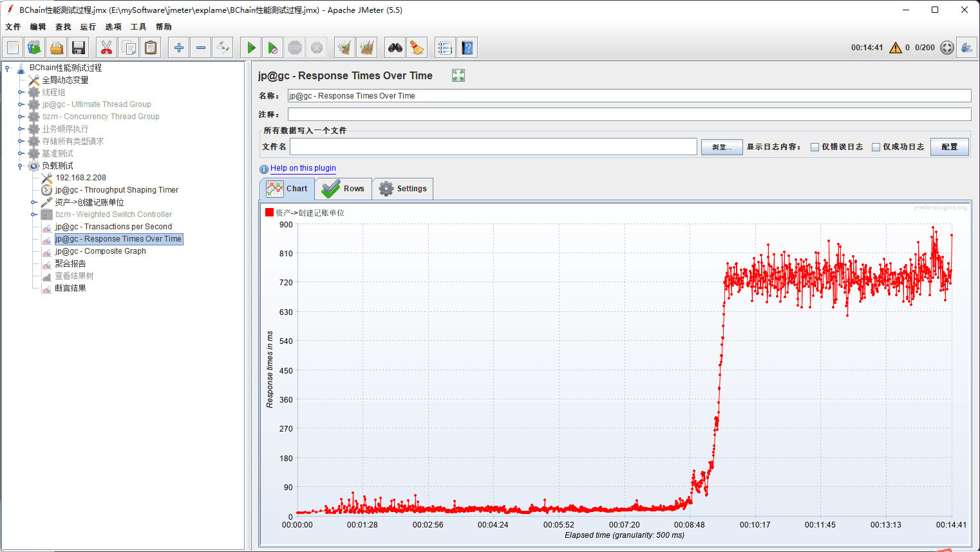Viewport: 980px width, 552px height.
Task: Click the Start no pauses icon
Action: [273, 48]
